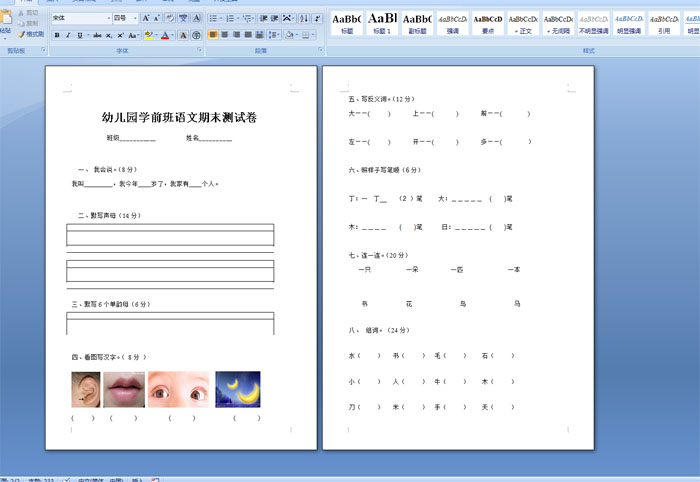Select Distributed alignment icon
This screenshot has height=482, width=700.
259,35
